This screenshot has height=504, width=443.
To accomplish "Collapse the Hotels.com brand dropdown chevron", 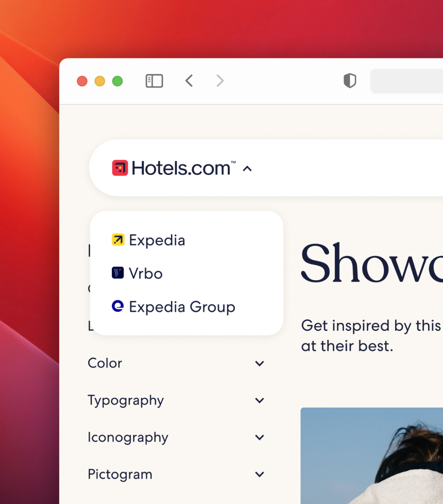I will 248,169.
